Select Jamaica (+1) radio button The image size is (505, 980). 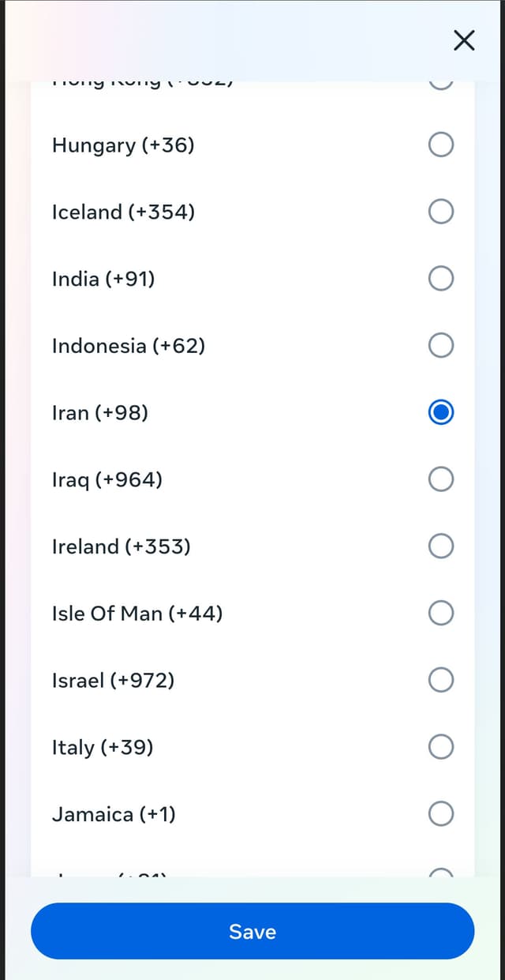pyautogui.click(x=441, y=813)
